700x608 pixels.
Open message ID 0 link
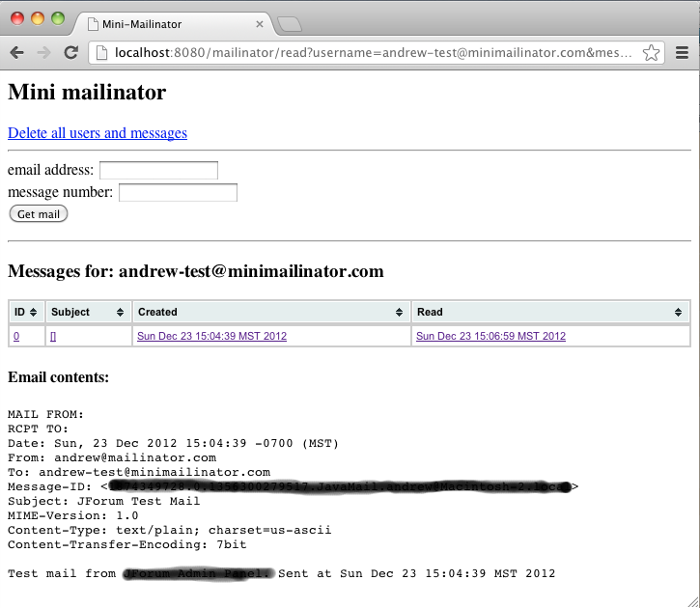(15, 336)
